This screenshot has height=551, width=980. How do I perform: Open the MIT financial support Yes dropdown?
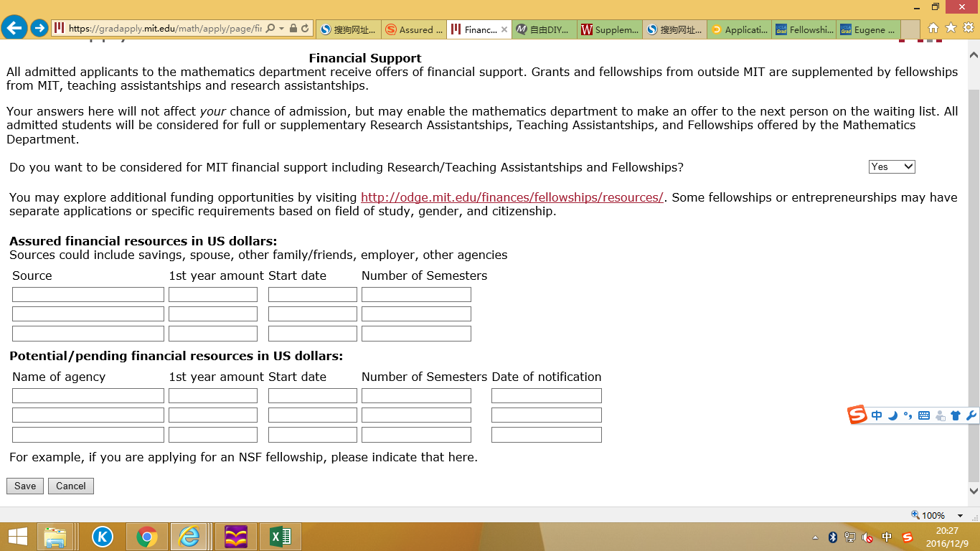892,166
